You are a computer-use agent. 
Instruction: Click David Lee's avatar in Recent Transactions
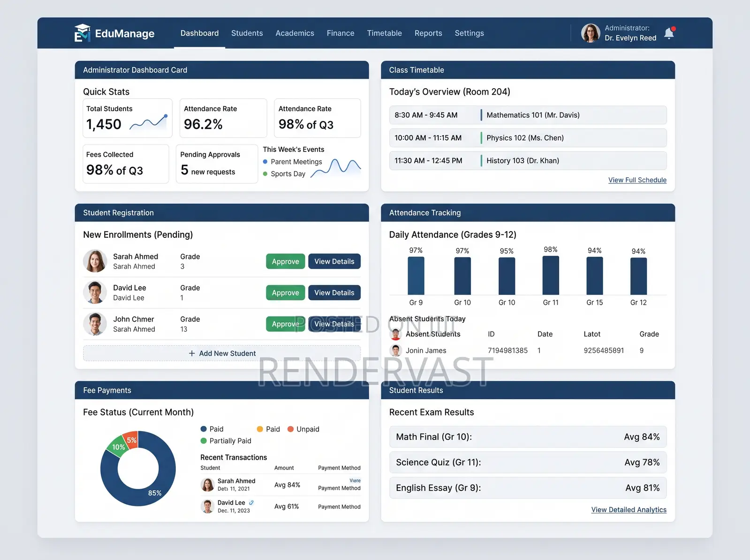point(207,506)
